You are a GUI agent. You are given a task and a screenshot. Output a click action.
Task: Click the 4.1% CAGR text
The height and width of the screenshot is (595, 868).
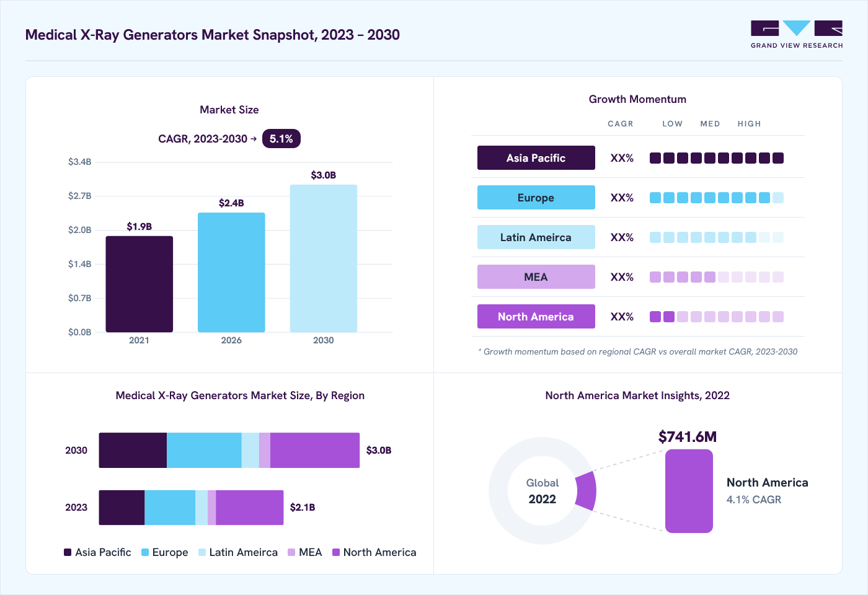(x=754, y=500)
